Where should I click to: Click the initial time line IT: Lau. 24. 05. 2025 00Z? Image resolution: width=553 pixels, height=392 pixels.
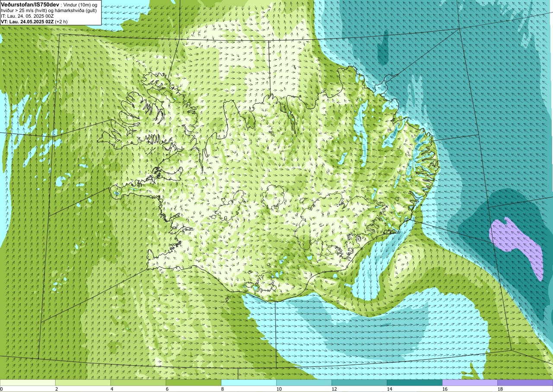27,16
